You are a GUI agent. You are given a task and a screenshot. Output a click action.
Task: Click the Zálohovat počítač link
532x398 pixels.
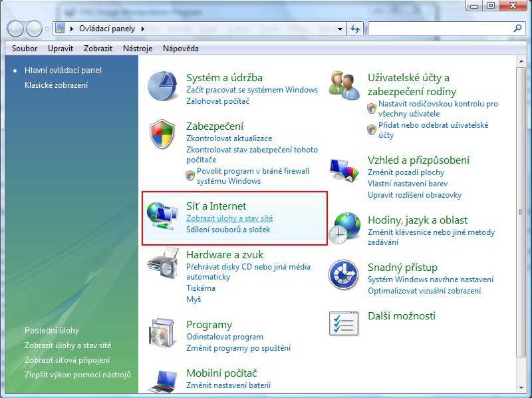(x=218, y=101)
